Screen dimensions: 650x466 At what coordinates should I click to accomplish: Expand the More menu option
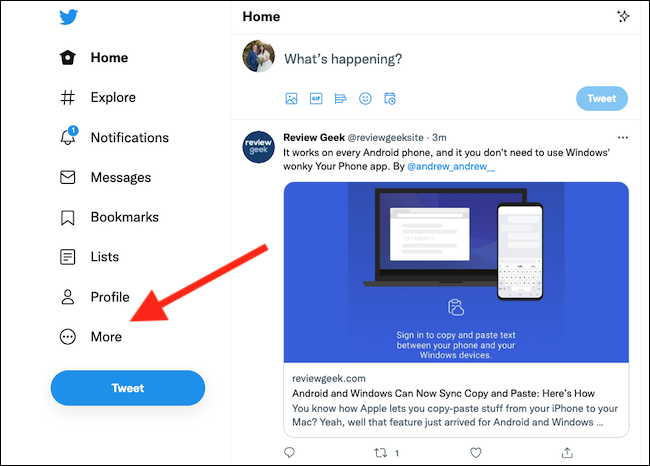[x=91, y=337]
